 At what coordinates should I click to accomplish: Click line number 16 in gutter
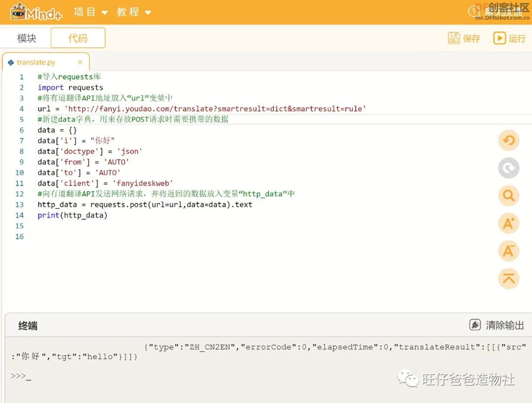[19, 237]
